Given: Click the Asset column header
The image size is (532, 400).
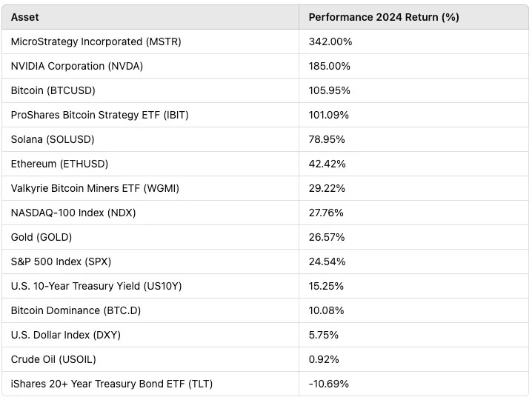Looking at the screenshot, I should pyautogui.click(x=25, y=17).
